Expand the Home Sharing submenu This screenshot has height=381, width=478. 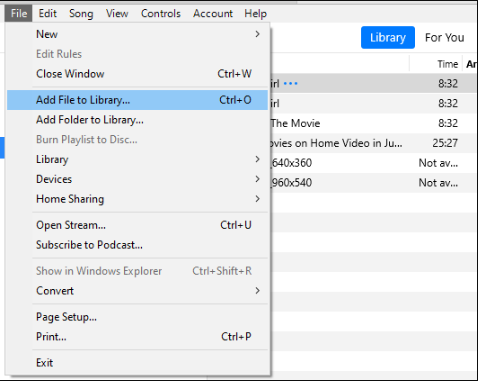(x=137, y=199)
